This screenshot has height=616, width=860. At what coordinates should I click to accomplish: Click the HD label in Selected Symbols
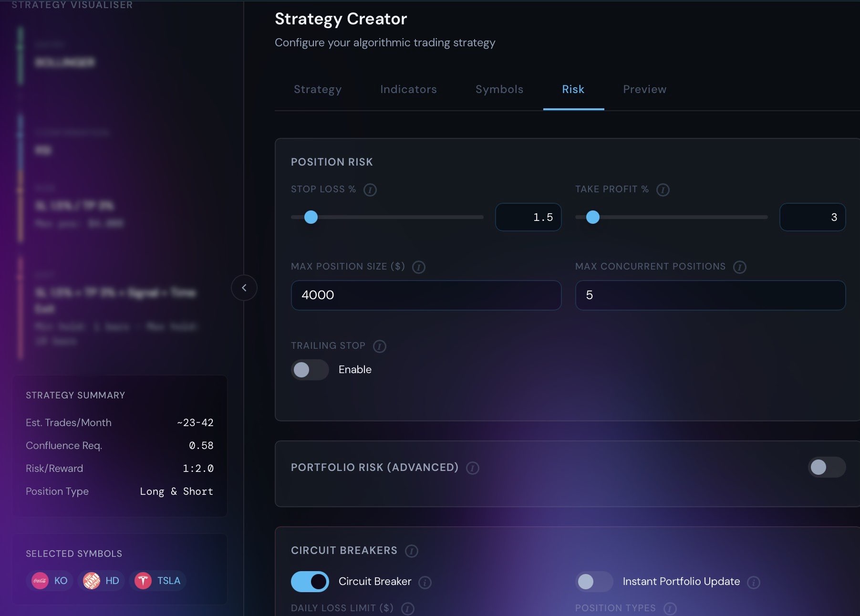[x=112, y=581]
